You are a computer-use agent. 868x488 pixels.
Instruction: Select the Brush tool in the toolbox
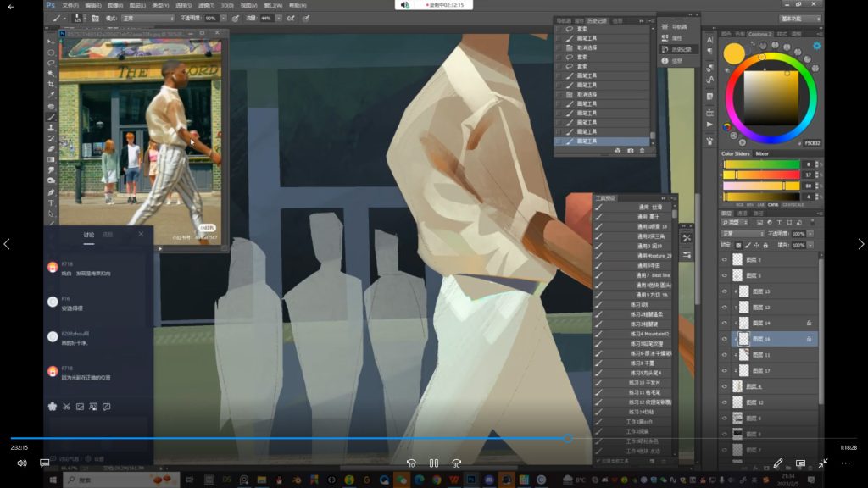(51, 117)
